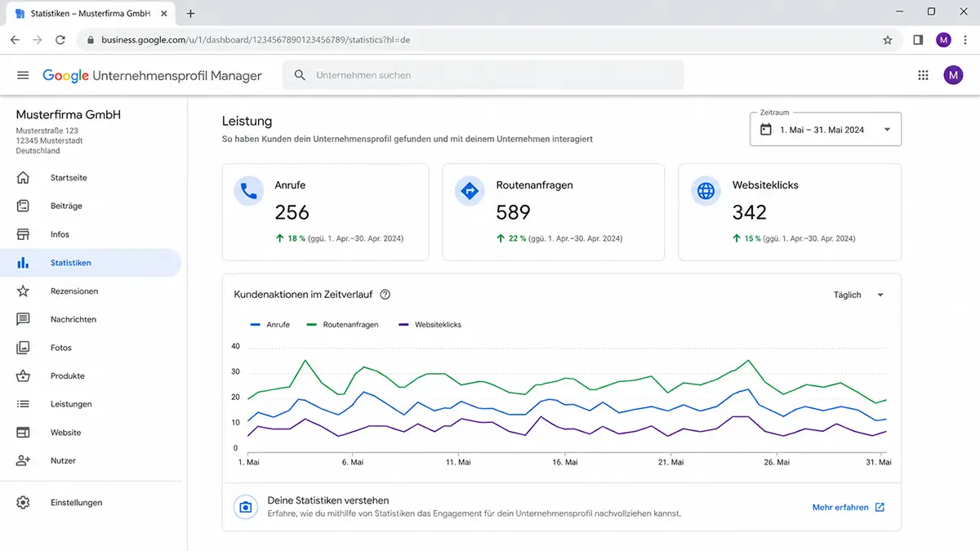
Task: Click the Musterfirma GmbH business name
Action: (x=69, y=115)
